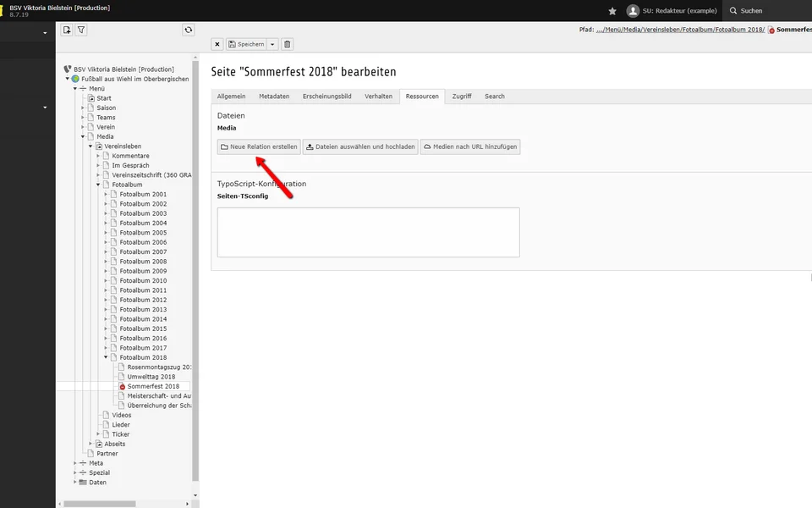Open the page tree filter
This screenshot has width=812, height=508.
coord(81,30)
